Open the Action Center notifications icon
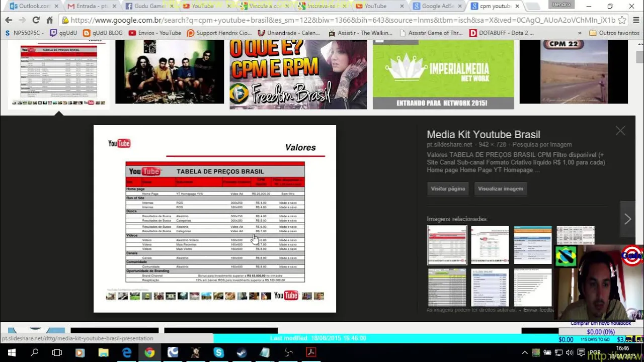Viewport: 644px width, 362px height. point(581,352)
